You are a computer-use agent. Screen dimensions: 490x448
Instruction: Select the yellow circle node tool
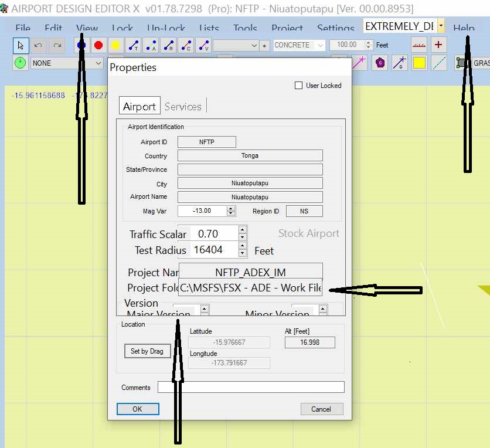tap(115, 46)
